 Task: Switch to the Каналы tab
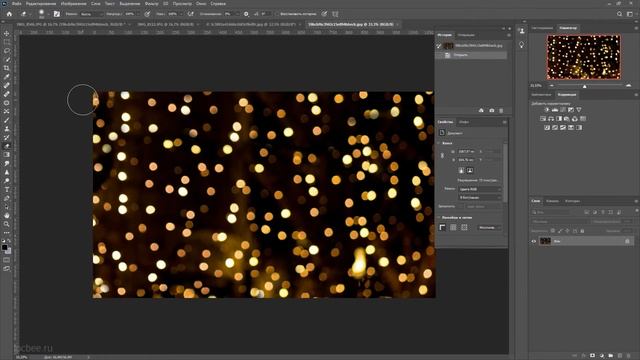(x=552, y=201)
